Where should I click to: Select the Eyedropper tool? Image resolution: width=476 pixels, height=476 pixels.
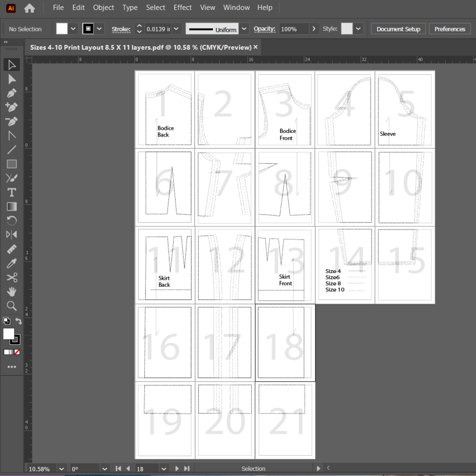click(12, 264)
